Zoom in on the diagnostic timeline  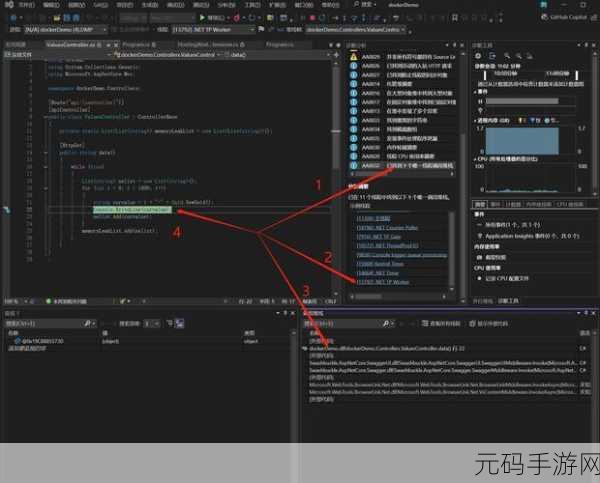[x=507, y=56]
